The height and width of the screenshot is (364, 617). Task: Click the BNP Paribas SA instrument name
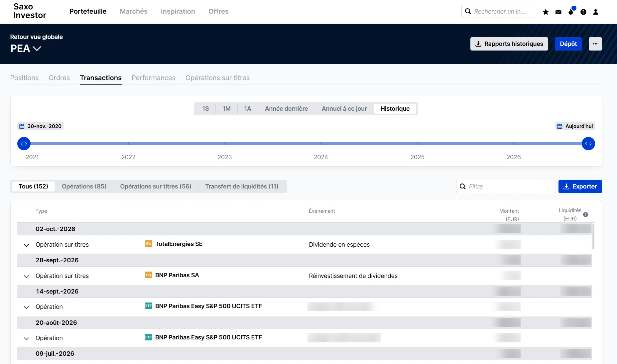177,275
